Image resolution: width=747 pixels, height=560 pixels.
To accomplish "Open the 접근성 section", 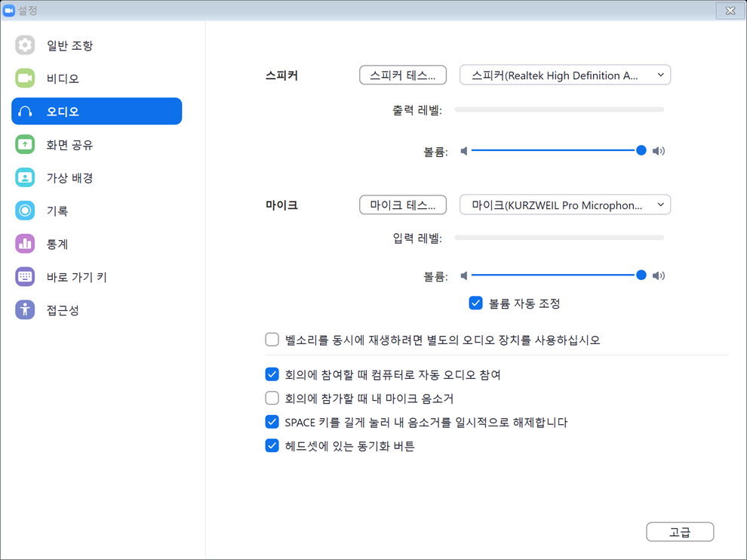I will click(x=97, y=310).
